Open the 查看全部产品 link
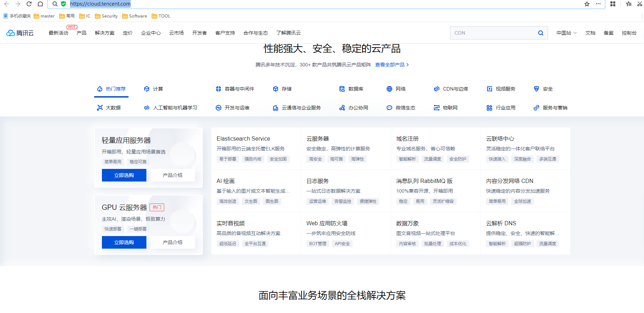644x313 pixels. (x=392, y=65)
